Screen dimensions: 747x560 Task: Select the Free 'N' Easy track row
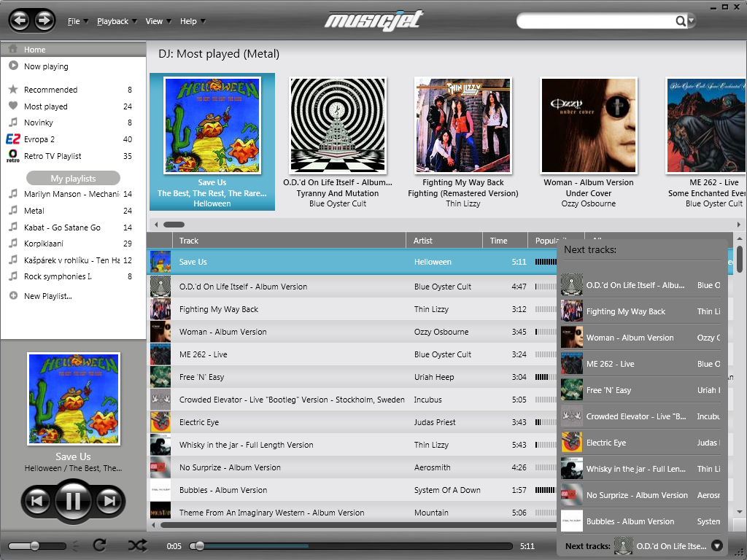click(x=352, y=377)
